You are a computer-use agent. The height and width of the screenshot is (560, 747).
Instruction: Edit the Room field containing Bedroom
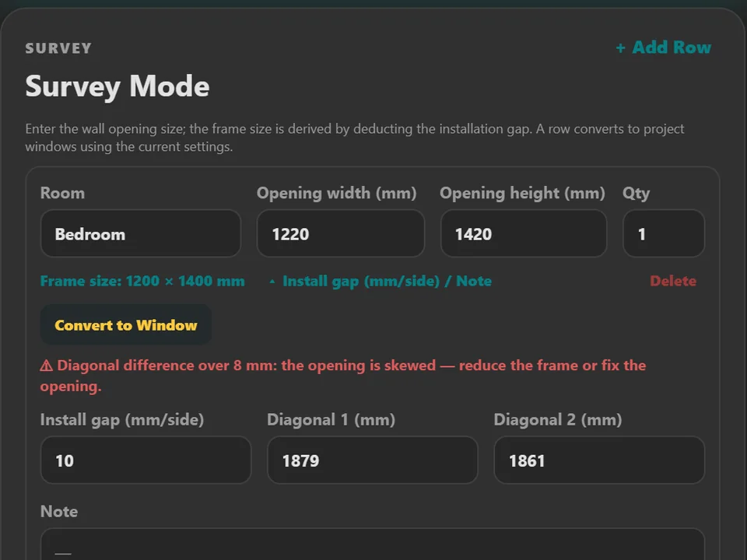point(141,234)
